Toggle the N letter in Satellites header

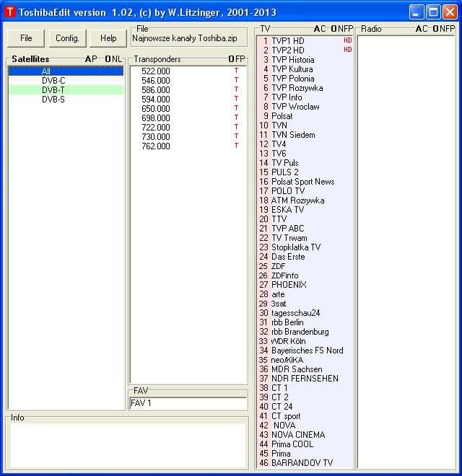(x=115, y=59)
